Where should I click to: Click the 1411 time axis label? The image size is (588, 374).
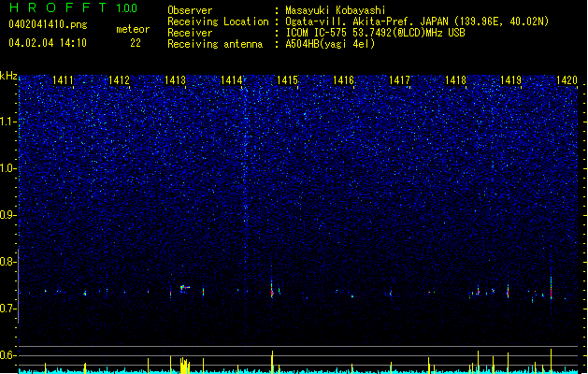[63, 80]
